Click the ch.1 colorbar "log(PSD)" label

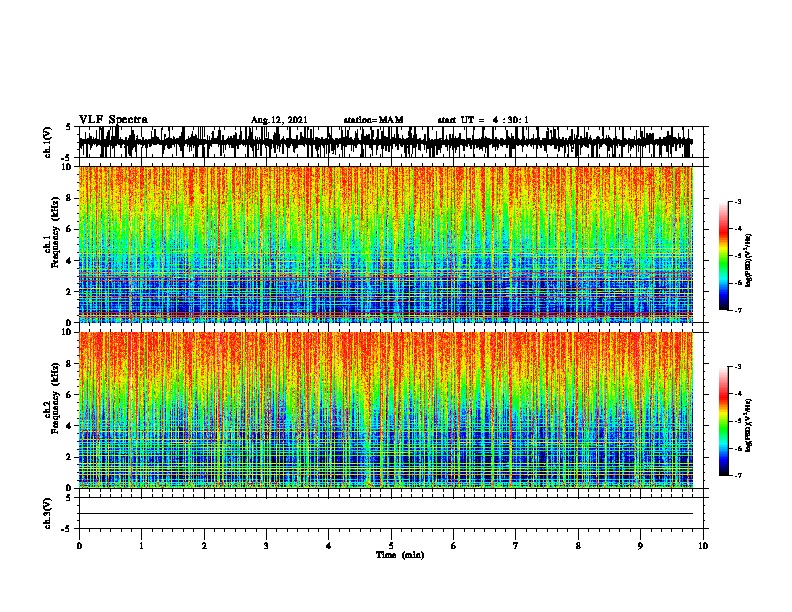click(x=749, y=260)
